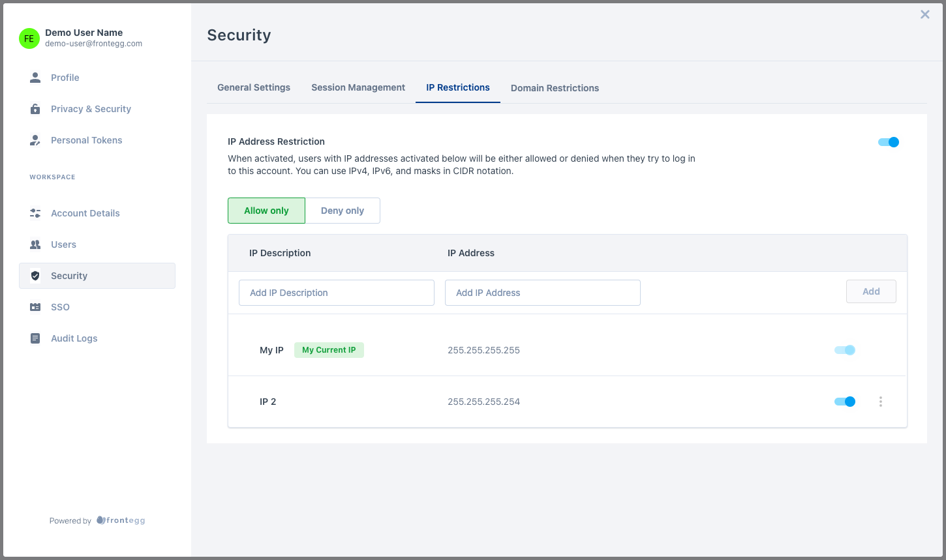Click the Audit Logs document icon

coord(35,338)
